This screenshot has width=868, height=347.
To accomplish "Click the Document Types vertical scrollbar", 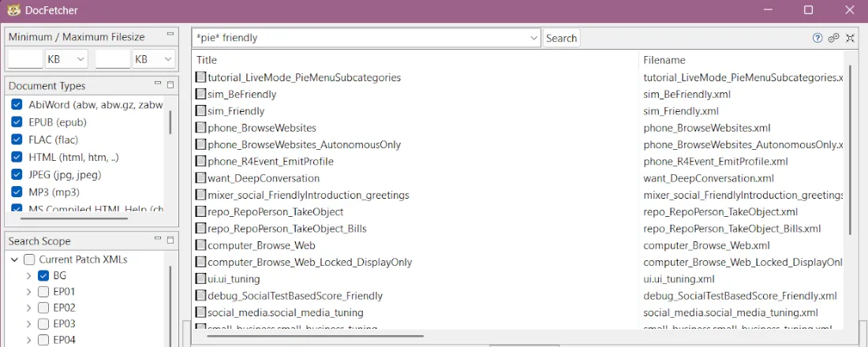I will pos(170,121).
